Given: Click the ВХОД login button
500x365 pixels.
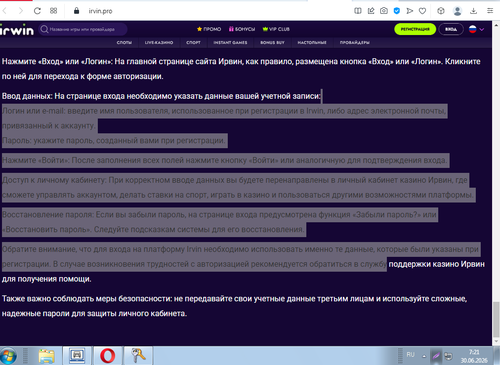Looking at the screenshot, I should click(451, 29).
